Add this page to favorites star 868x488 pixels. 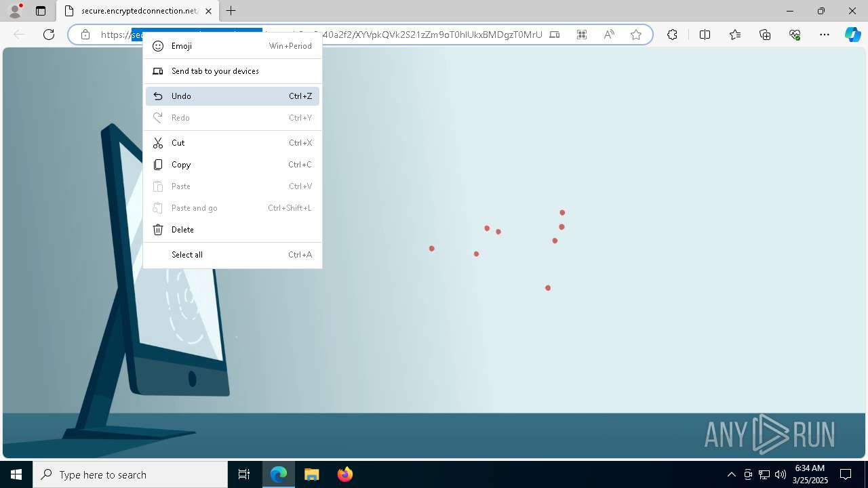click(636, 35)
